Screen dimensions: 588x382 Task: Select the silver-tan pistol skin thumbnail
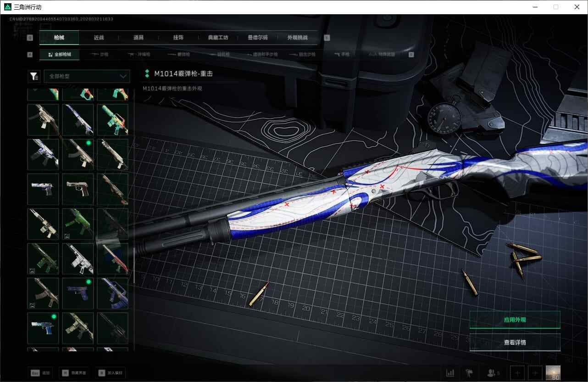(78, 189)
